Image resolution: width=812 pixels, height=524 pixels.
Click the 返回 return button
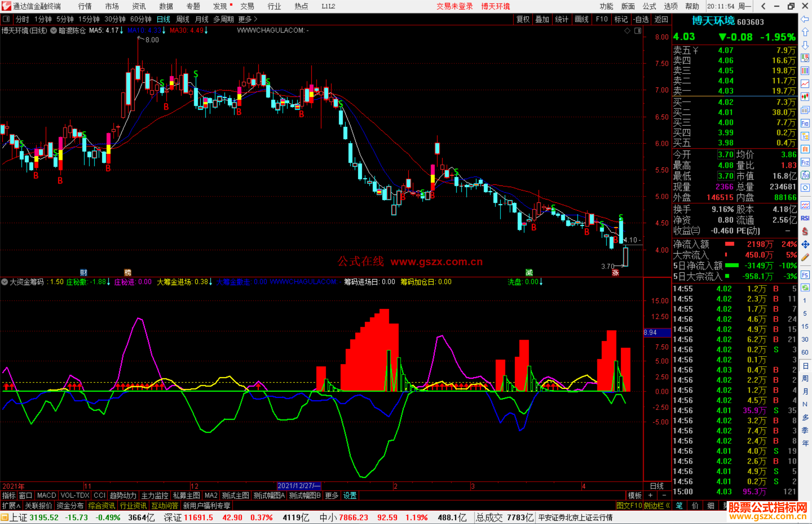(661, 19)
